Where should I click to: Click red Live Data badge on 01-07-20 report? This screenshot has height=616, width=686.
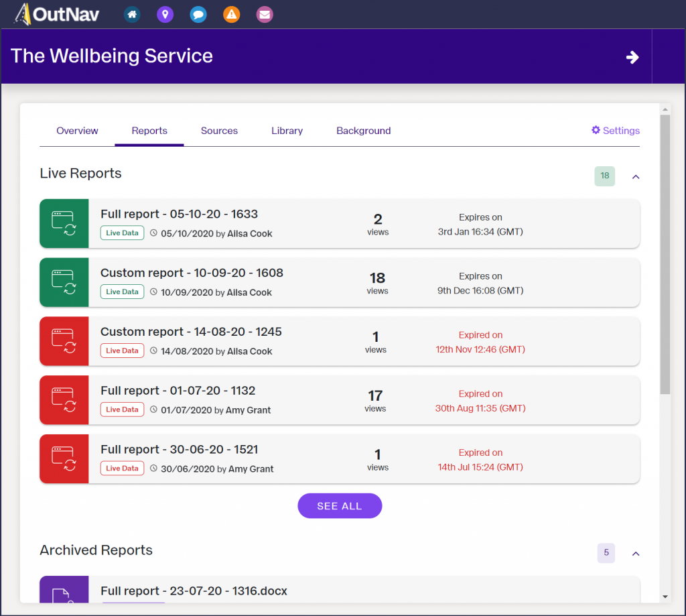point(122,410)
